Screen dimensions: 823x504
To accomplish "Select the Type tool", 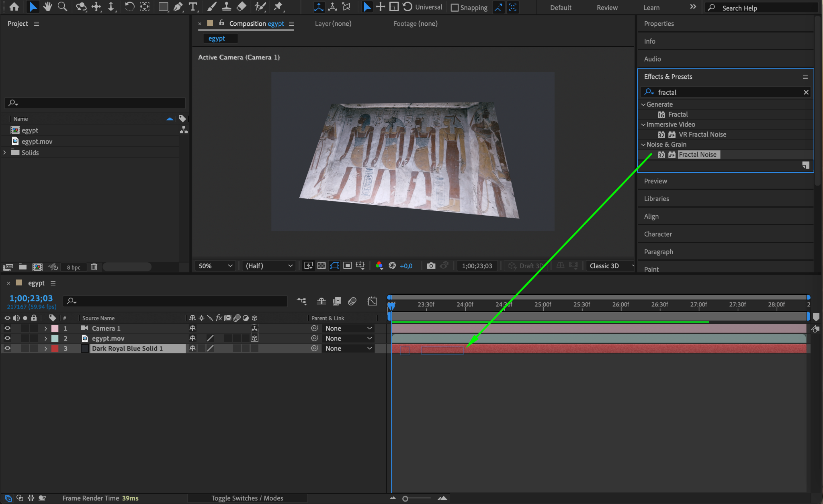I will (x=193, y=7).
